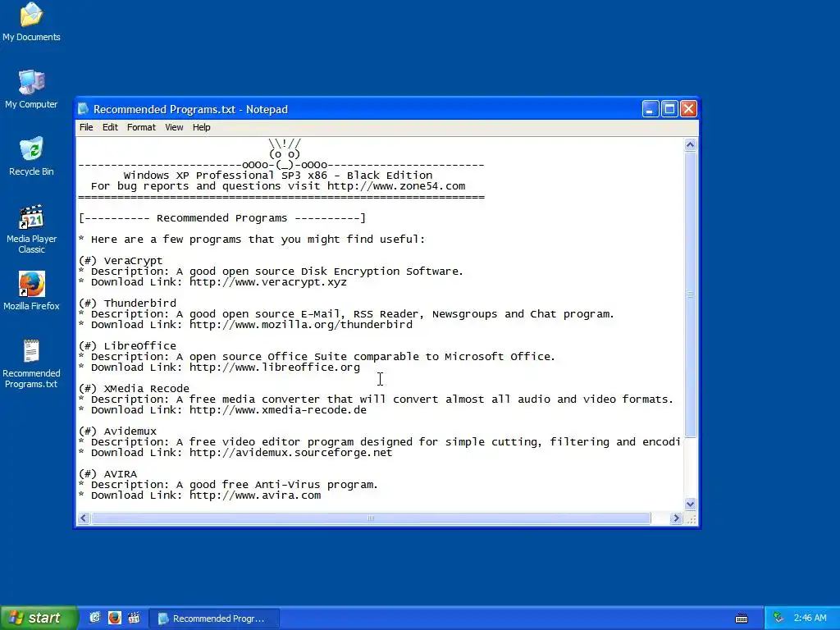Screen dimensions: 840x630
Task: Click Show Desktop quick launch icon
Action: click(x=95, y=618)
